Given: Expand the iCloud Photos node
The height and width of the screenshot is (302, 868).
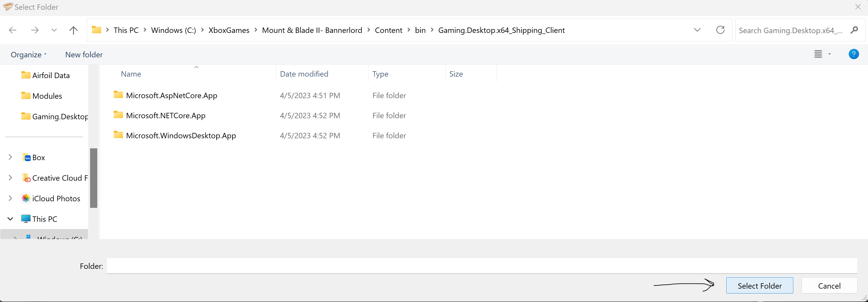Looking at the screenshot, I should [11, 198].
